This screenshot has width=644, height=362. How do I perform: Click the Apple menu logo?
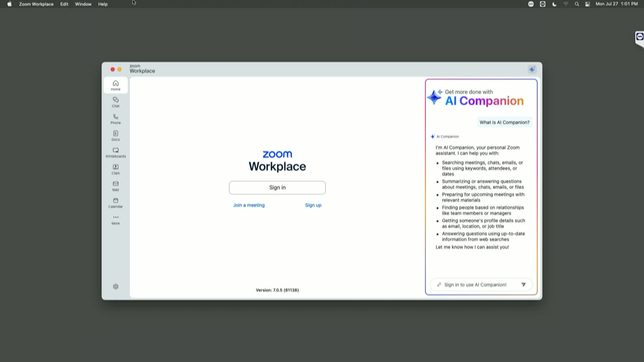click(x=9, y=4)
